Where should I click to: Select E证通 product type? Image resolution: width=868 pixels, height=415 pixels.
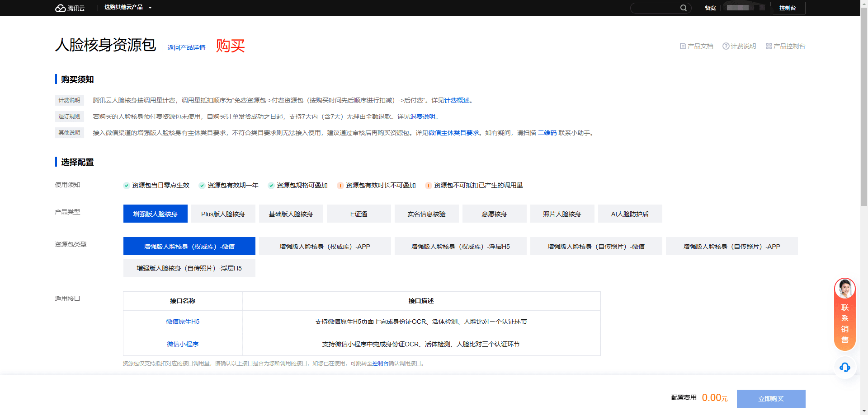click(x=359, y=214)
